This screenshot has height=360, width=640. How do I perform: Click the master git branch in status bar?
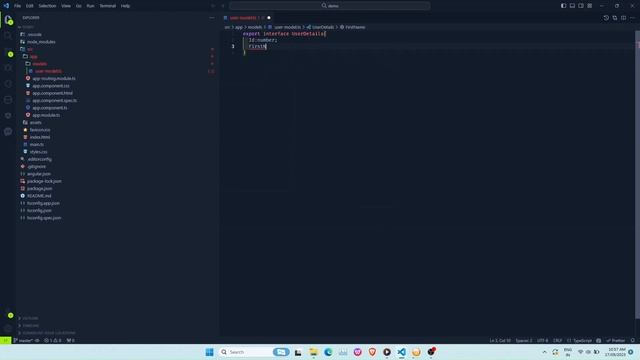pos(24,340)
